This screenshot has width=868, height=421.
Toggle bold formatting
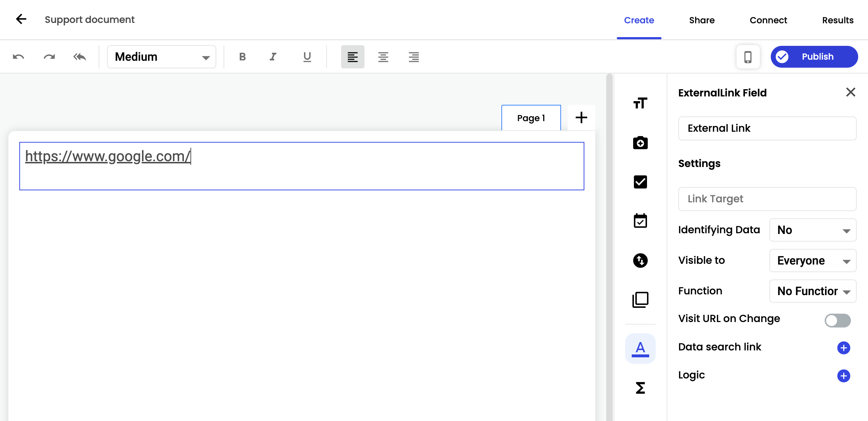[242, 57]
